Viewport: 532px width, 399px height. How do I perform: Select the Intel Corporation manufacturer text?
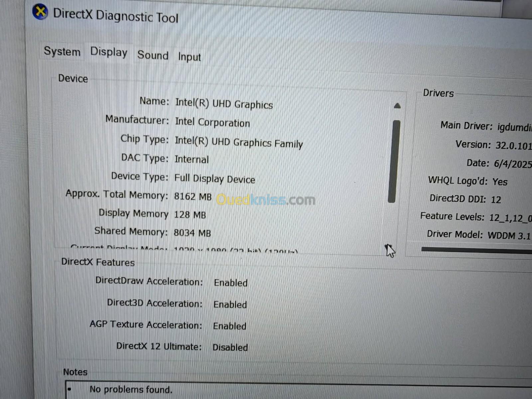click(212, 122)
